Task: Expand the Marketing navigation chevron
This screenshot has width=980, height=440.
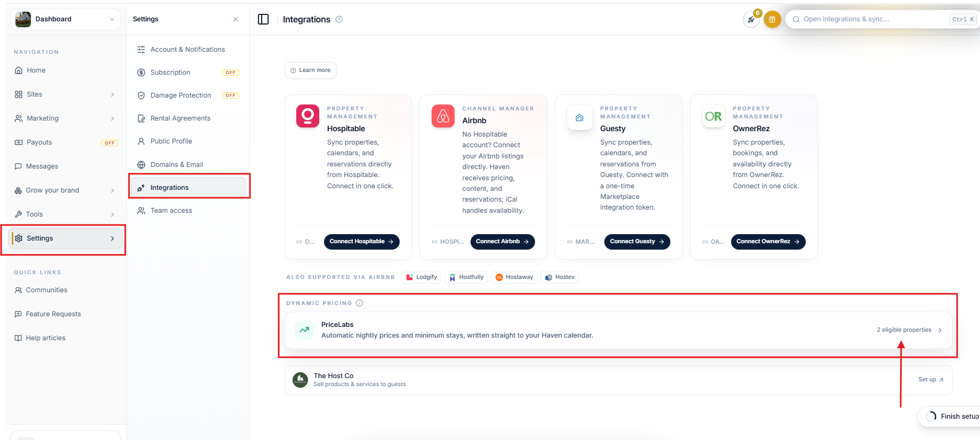Action: [x=112, y=118]
